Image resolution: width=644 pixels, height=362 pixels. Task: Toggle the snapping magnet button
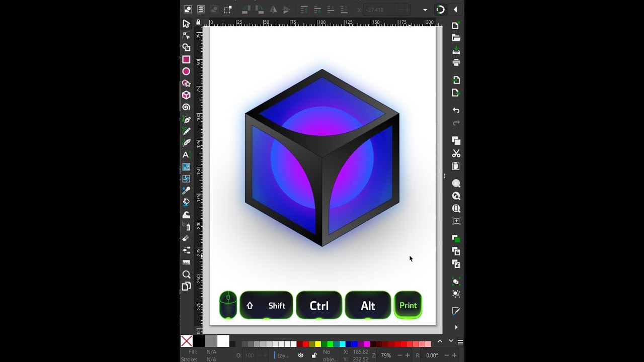pos(440,10)
